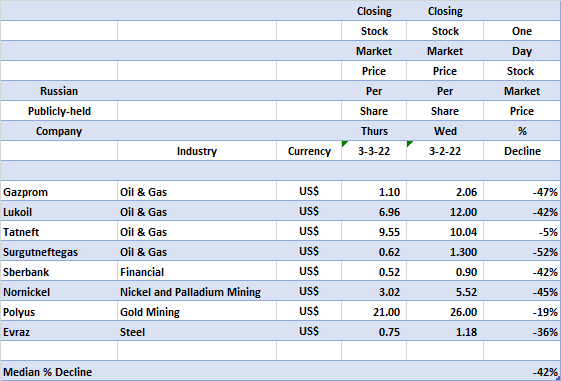Screen dimensions: 561x381
Task: Select Gazprom's Wednesday price 2.06
Action: 445,192
